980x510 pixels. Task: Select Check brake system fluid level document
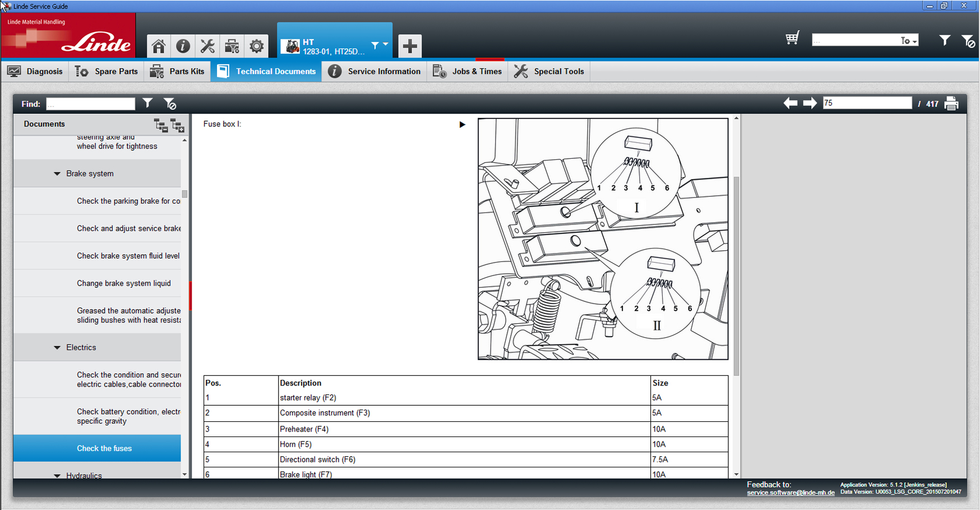click(x=128, y=256)
